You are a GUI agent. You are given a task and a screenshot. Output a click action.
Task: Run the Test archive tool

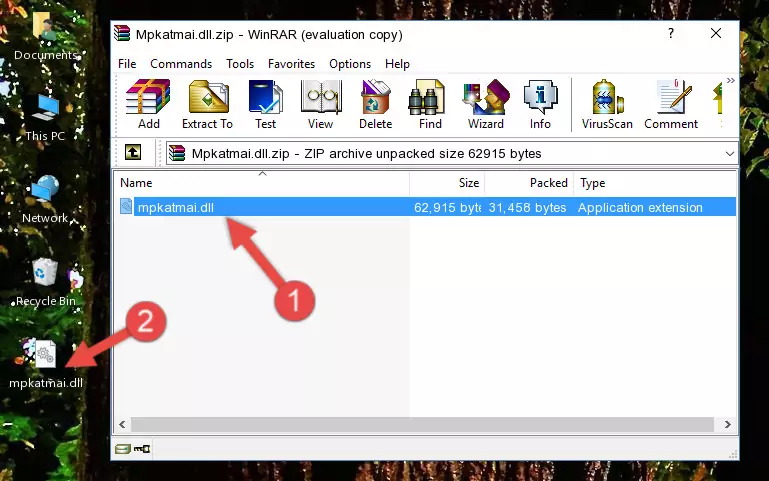(265, 104)
